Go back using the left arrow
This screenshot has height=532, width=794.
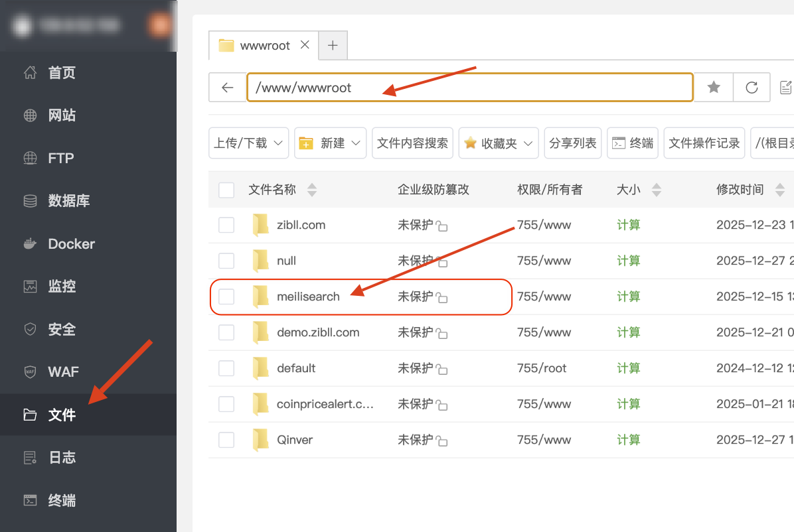click(228, 87)
